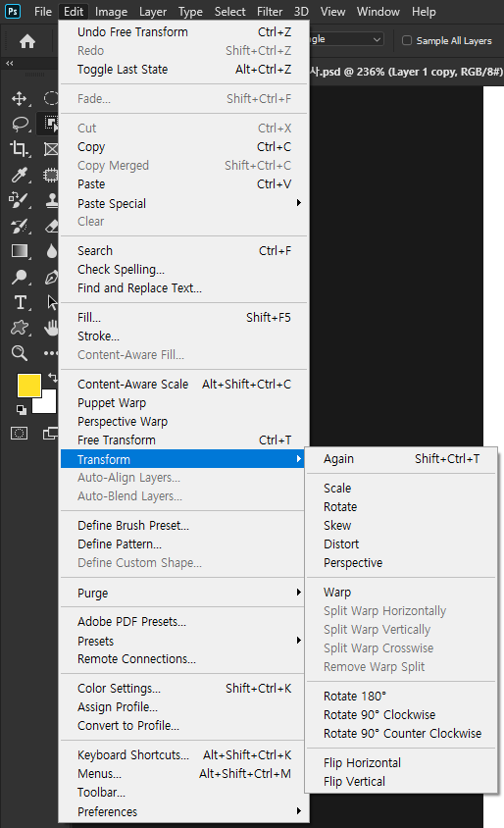Image resolution: width=504 pixels, height=828 pixels.
Task: Choose Rotate 180°
Action: click(401, 696)
